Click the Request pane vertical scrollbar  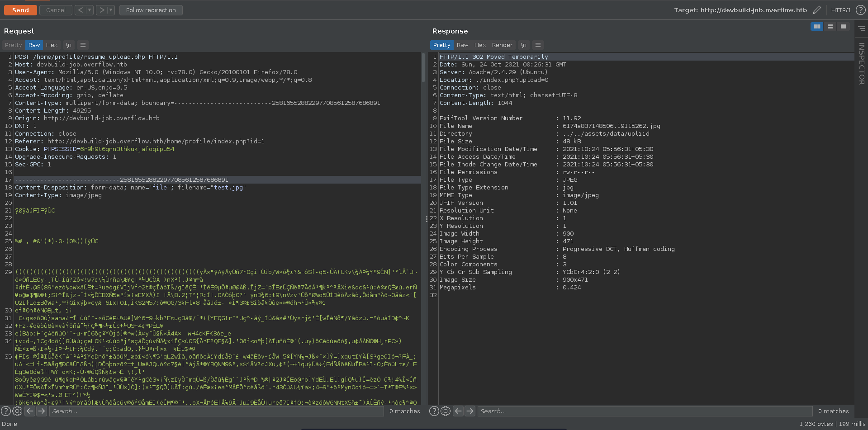(x=423, y=68)
